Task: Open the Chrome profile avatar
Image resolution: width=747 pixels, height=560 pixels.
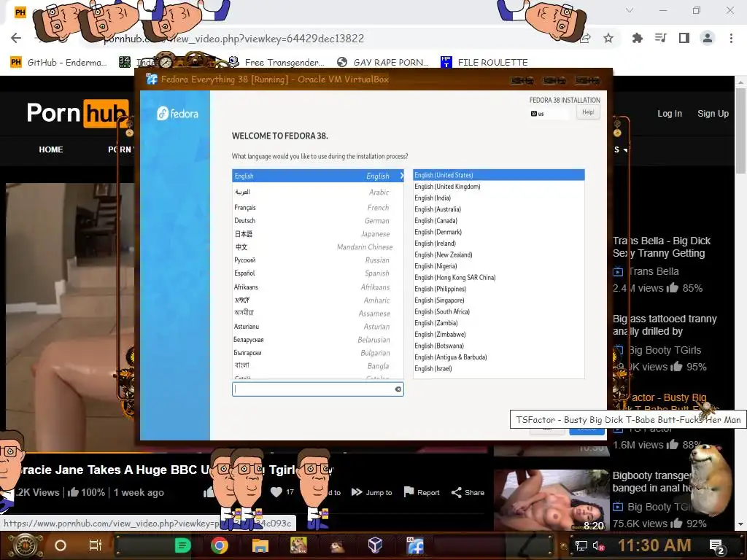Action: [708, 38]
